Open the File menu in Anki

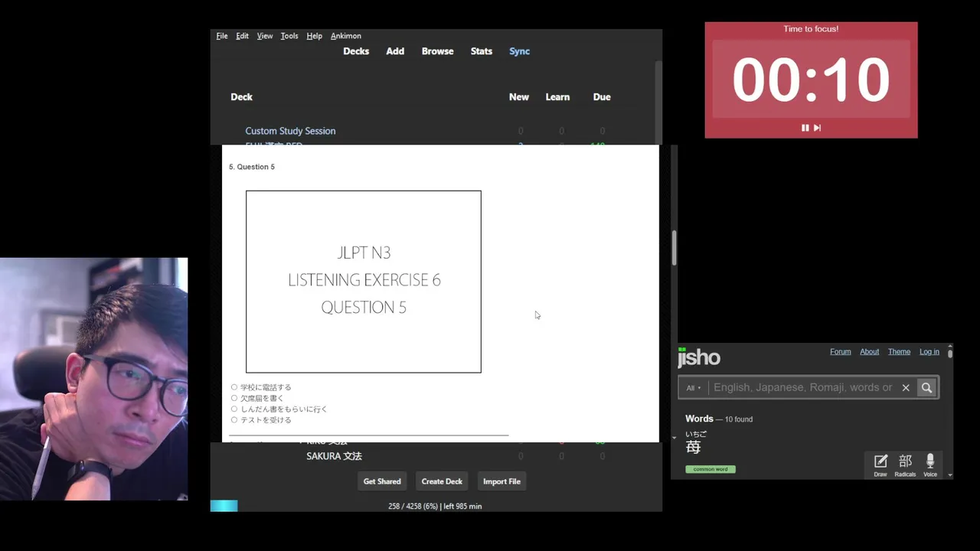(x=222, y=36)
